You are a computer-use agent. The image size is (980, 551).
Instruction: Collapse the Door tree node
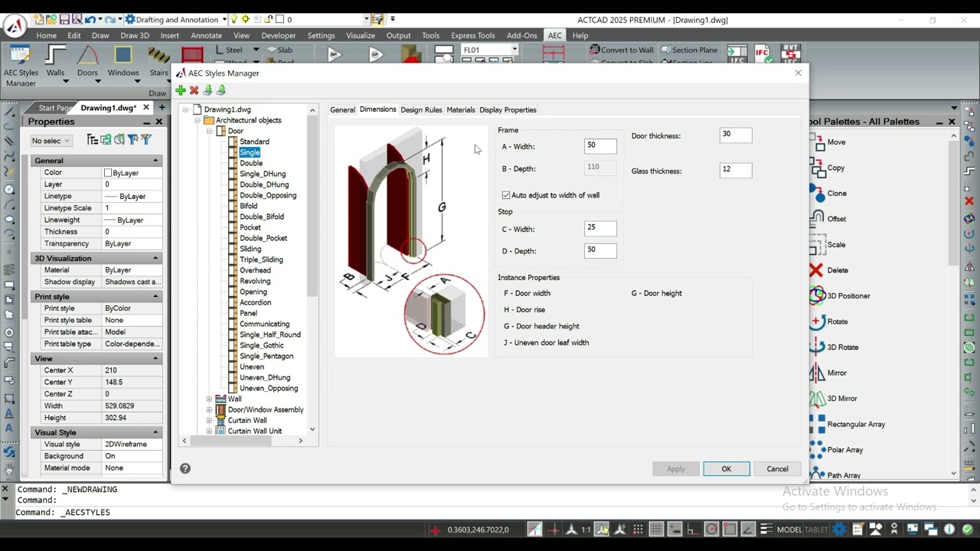tap(209, 131)
